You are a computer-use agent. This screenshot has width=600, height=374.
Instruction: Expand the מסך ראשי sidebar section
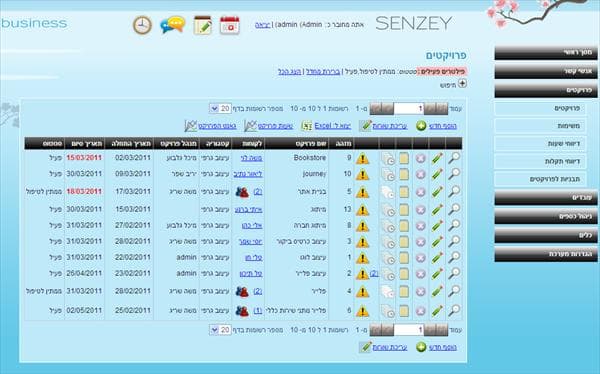click(546, 52)
